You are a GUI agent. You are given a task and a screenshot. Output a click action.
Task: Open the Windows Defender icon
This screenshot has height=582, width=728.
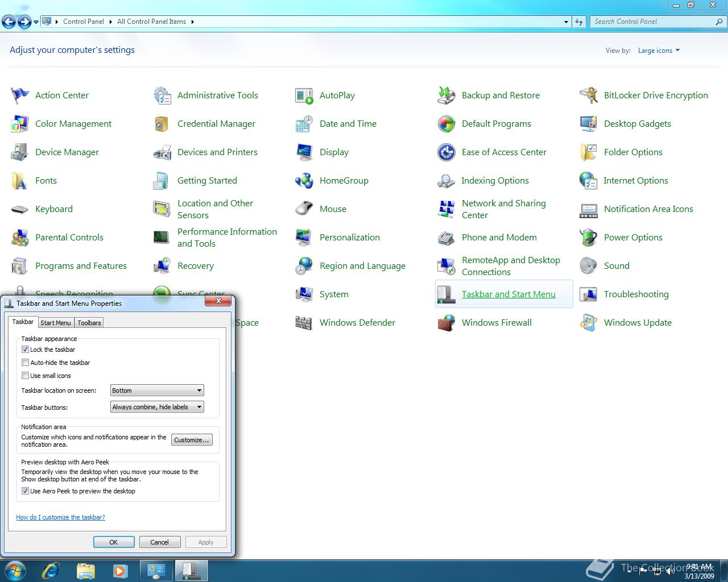pyautogui.click(x=304, y=323)
